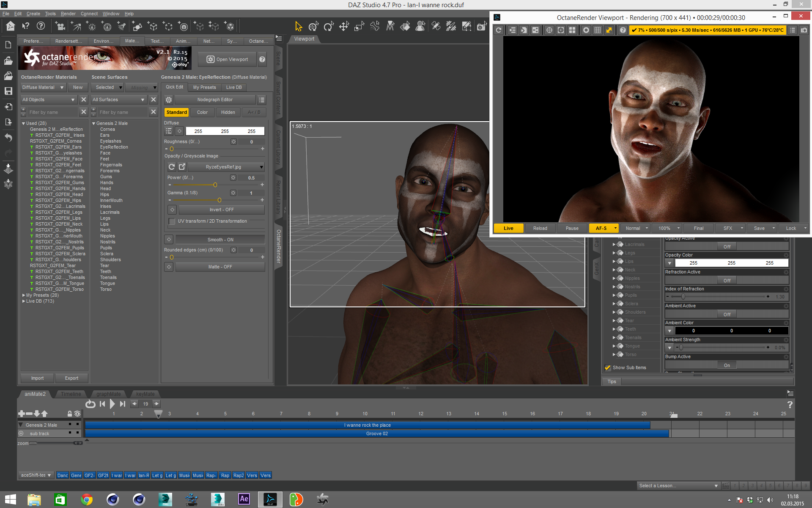Viewport: 812px width, 508px height.
Task: Click the aniMate2 loop playback icon
Action: click(90, 404)
